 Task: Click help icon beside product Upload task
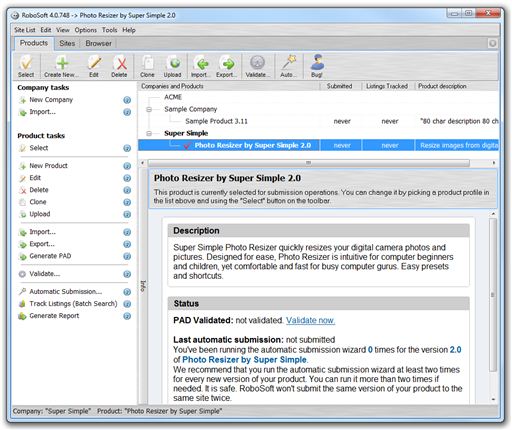[x=127, y=214]
